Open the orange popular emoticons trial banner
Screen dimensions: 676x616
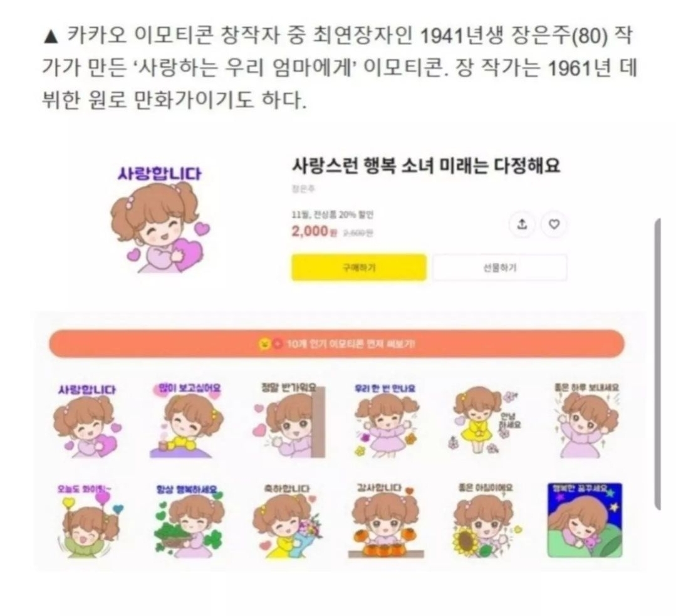tap(336, 344)
